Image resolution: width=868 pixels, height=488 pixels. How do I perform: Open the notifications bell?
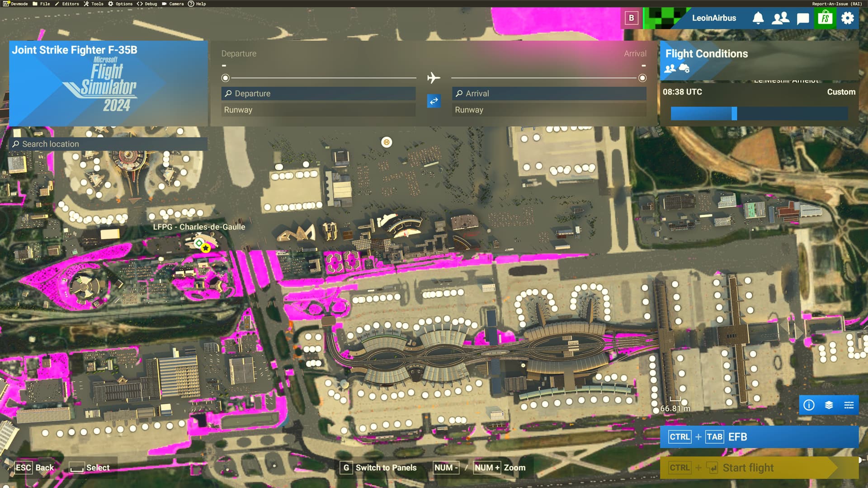pyautogui.click(x=758, y=18)
